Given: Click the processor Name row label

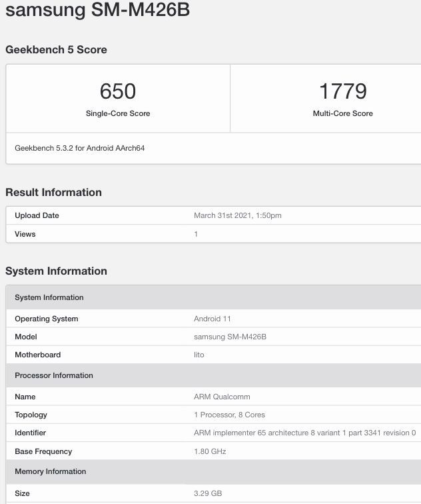Looking at the screenshot, I should tap(25, 397).
